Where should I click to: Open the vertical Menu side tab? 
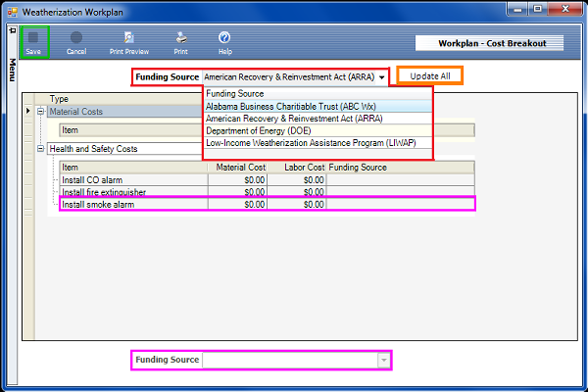click(x=13, y=70)
